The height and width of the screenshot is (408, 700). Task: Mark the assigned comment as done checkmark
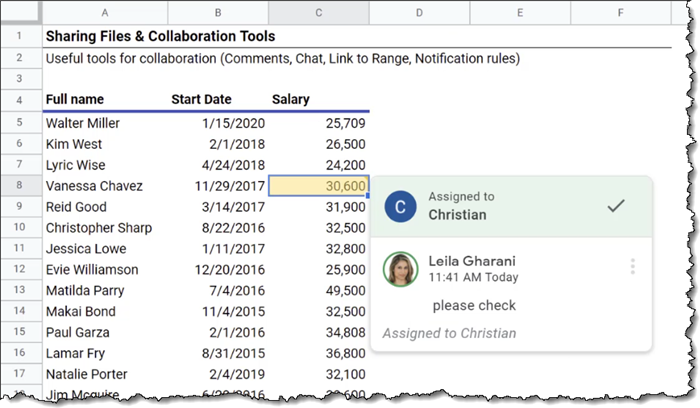(x=616, y=206)
